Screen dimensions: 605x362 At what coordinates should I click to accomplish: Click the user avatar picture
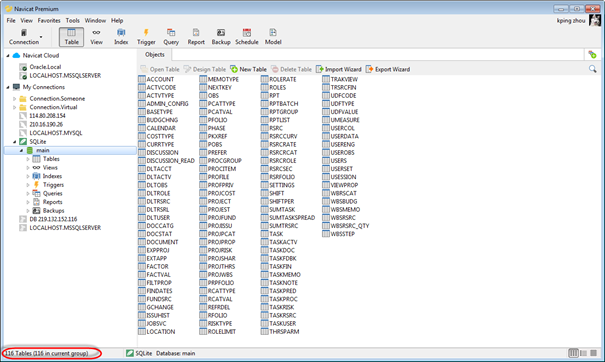595,20
